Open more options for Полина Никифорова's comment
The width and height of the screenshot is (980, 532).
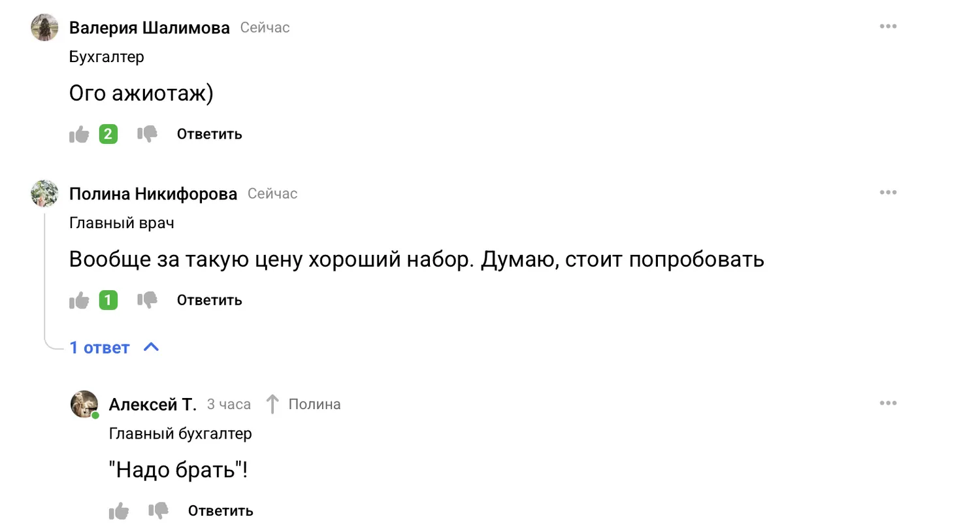(x=888, y=192)
